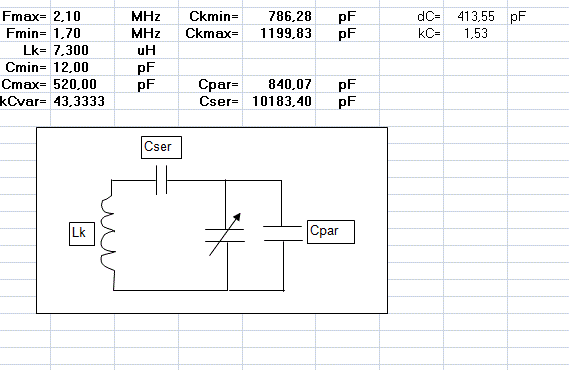Click the pF unit after Ckmin value
Screen dimensions: 569x370
[347, 16]
